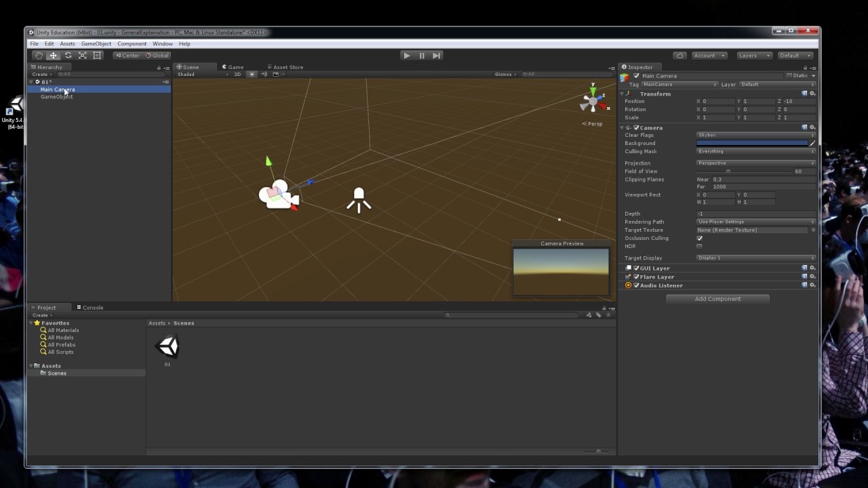This screenshot has width=868, height=488.
Task: Toggle Main Camera active checkbox
Action: pyautogui.click(x=636, y=76)
